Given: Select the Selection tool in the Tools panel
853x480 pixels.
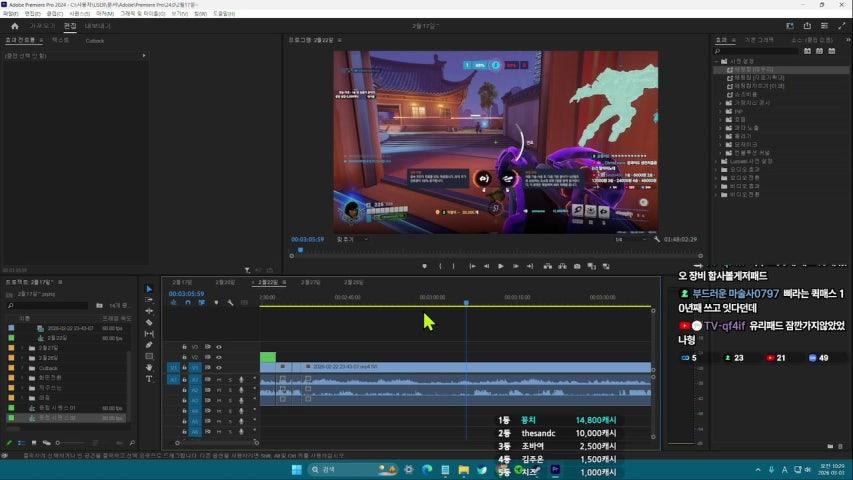Looking at the screenshot, I should pos(149,289).
